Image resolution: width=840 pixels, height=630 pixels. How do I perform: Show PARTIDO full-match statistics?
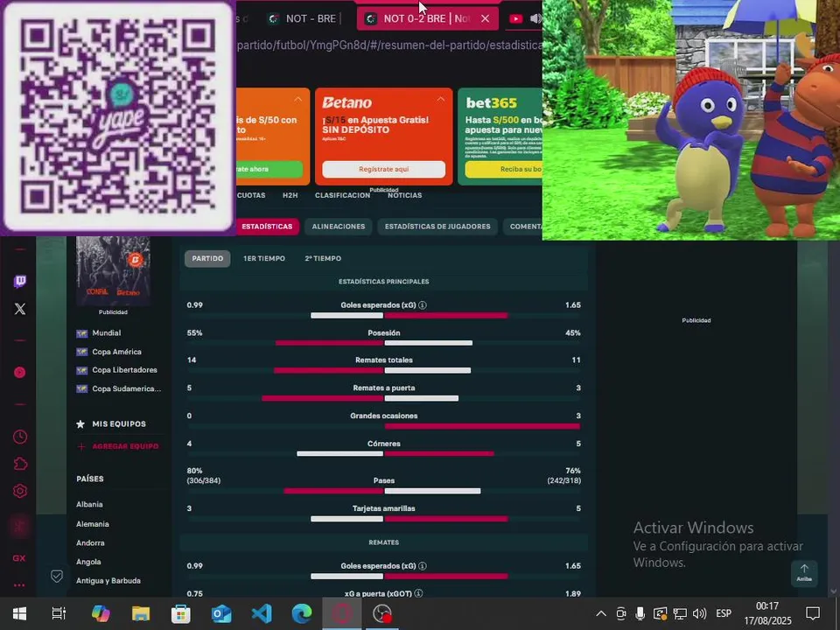pyautogui.click(x=207, y=258)
